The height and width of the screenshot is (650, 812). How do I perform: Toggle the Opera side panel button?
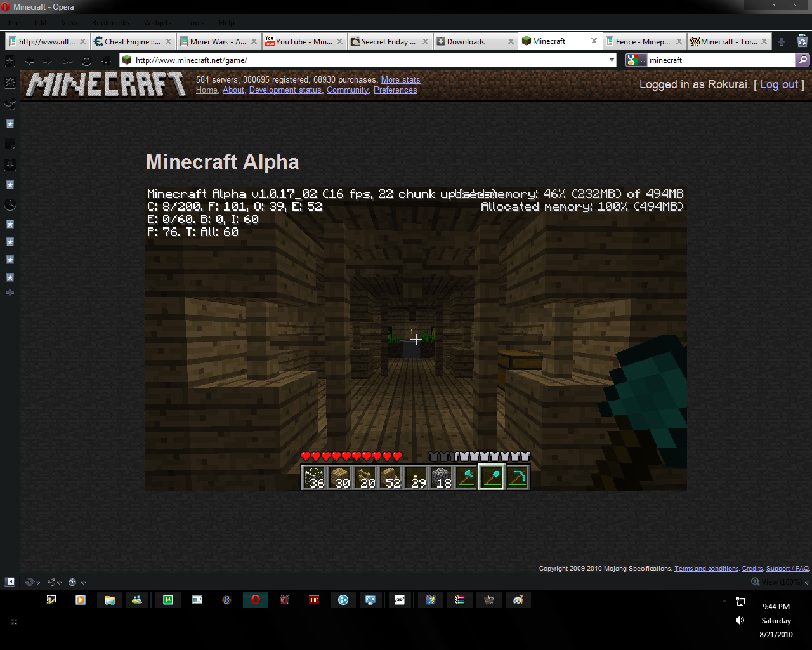coord(10,581)
